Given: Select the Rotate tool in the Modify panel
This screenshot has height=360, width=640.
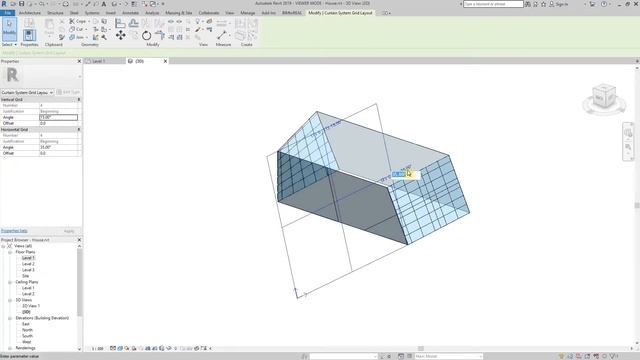Looking at the screenshot, I should 146,36.
